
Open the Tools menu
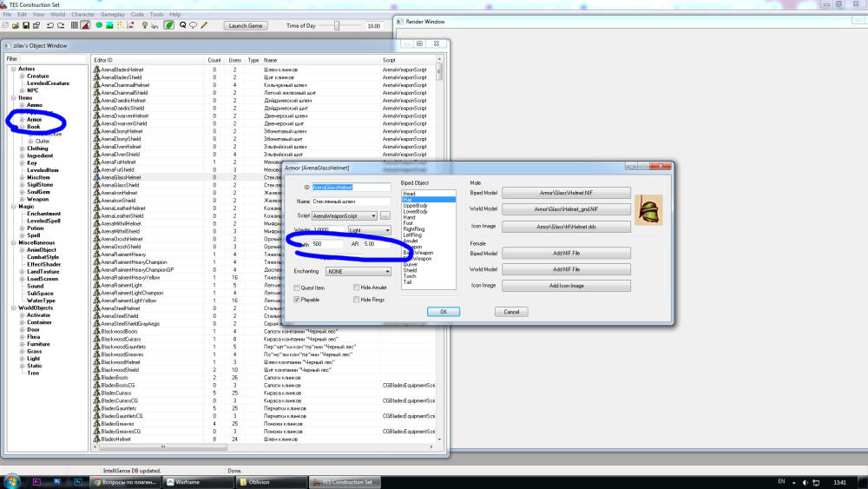[x=156, y=15]
